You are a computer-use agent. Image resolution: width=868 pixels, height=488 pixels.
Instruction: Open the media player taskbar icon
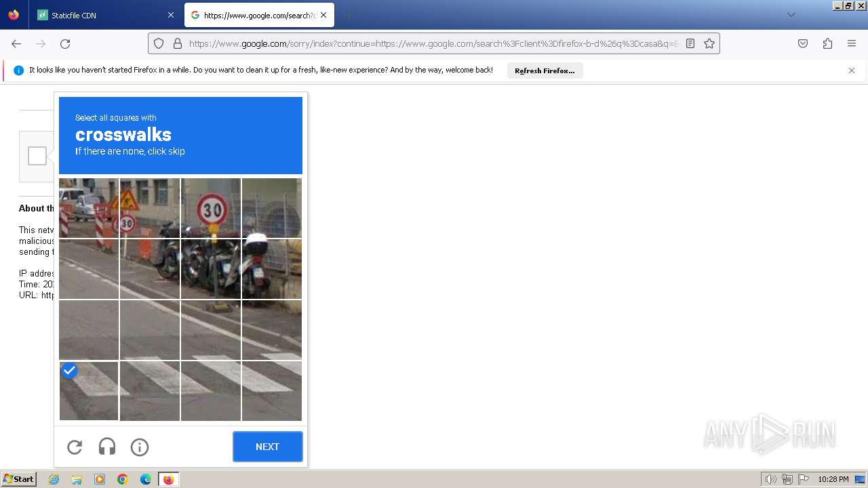pos(100,479)
